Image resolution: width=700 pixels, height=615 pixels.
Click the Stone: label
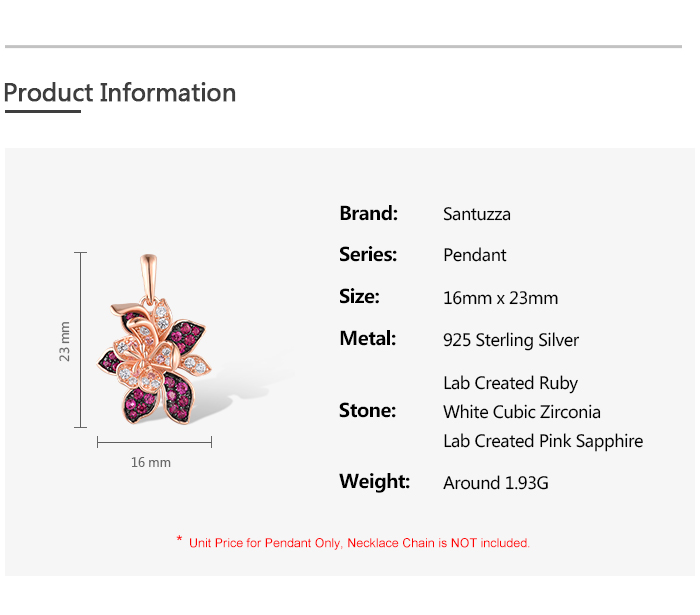367,411
